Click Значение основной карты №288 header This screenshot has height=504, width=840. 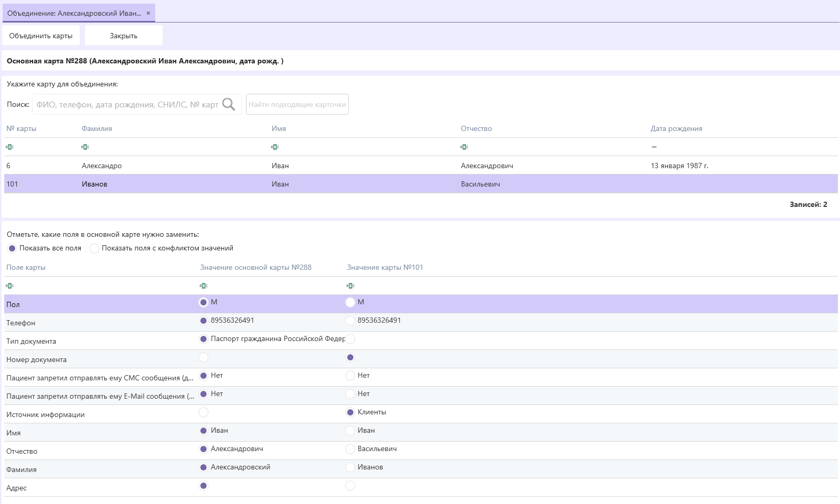tap(256, 267)
